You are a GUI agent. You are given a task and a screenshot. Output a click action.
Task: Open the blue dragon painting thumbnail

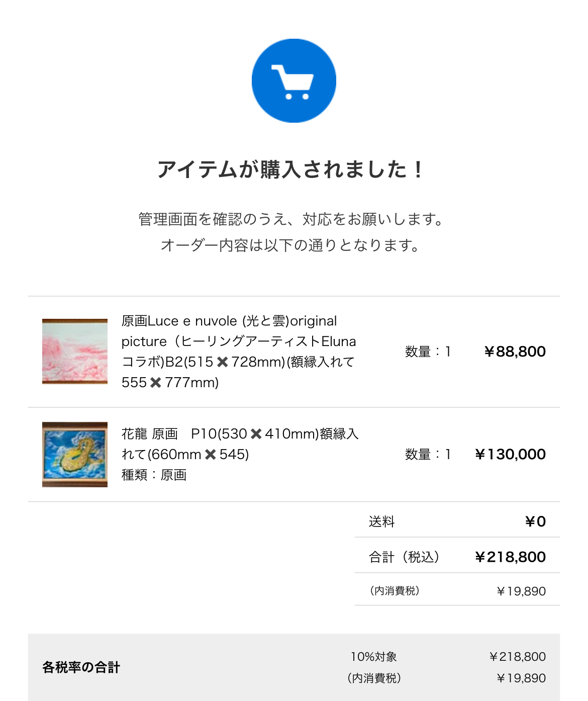tap(75, 454)
